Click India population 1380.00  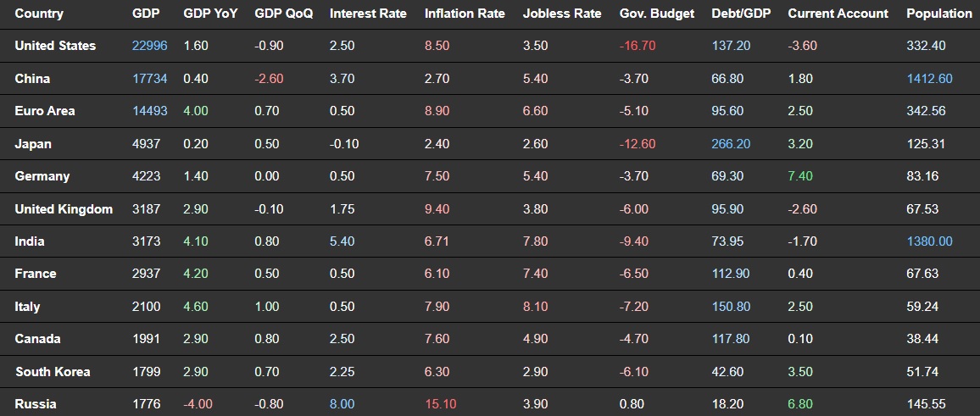[930, 241]
